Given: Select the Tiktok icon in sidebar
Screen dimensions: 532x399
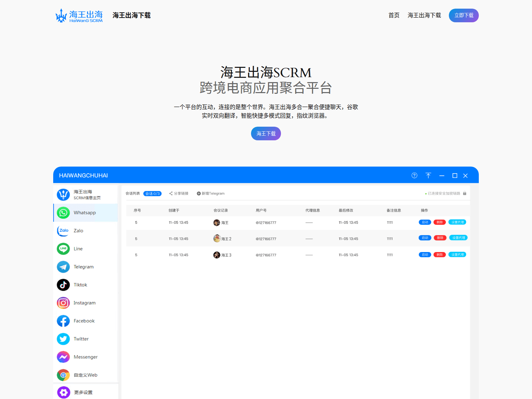Looking at the screenshot, I should (x=63, y=285).
